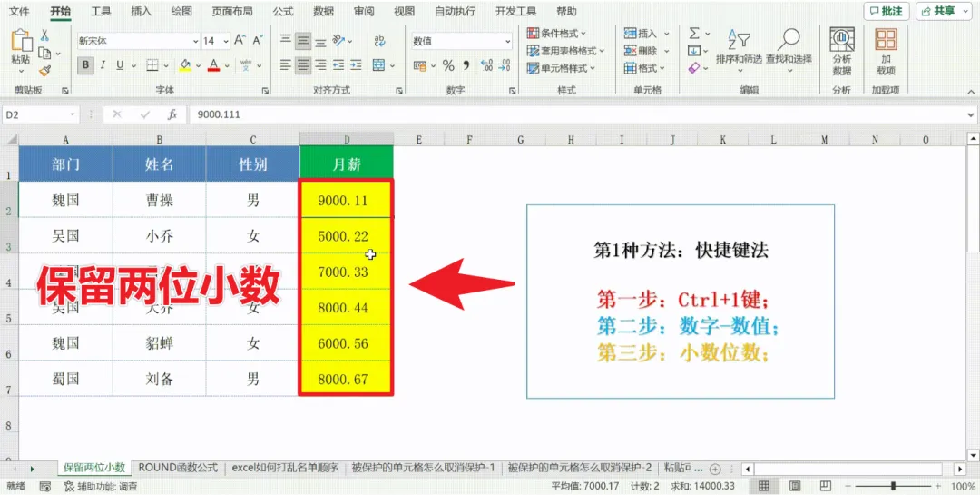This screenshot has height=495, width=980.
Task: Open the File (文件) menu
Action: click(x=19, y=11)
